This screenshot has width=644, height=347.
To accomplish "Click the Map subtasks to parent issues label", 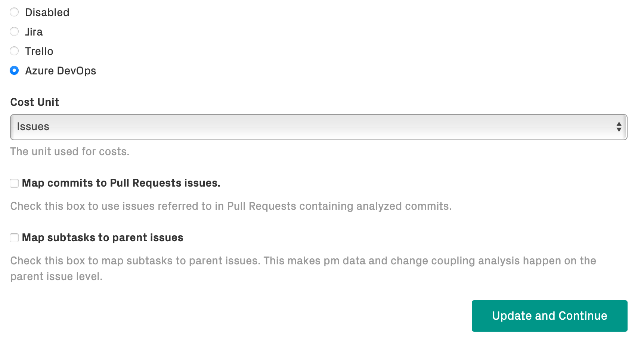I will [102, 238].
